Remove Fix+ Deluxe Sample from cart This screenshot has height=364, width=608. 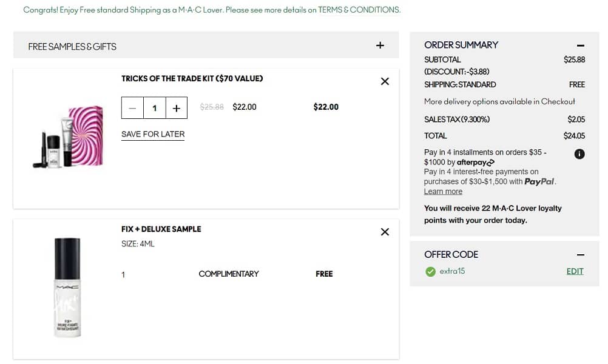(x=385, y=232)
